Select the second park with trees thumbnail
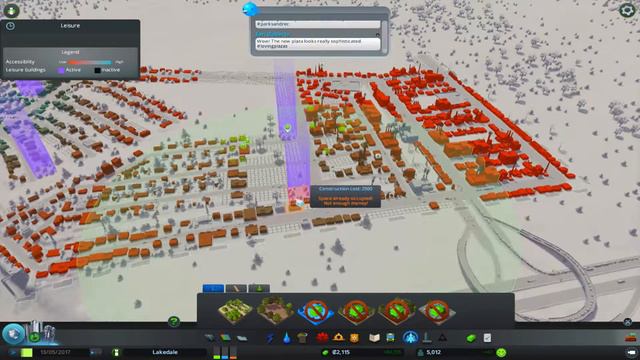Viewport: 640px width, 360px height. pos(276,311)
